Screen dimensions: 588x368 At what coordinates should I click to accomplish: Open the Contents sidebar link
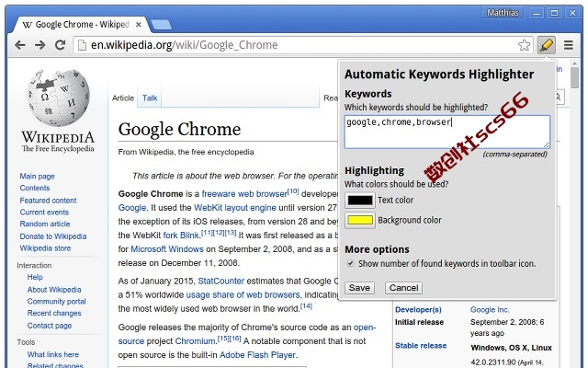coord(35,188)
